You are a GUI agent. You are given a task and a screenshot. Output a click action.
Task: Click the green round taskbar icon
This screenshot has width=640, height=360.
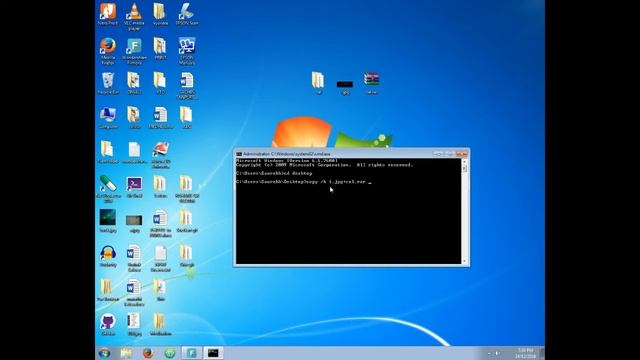[x=170, y=353]
